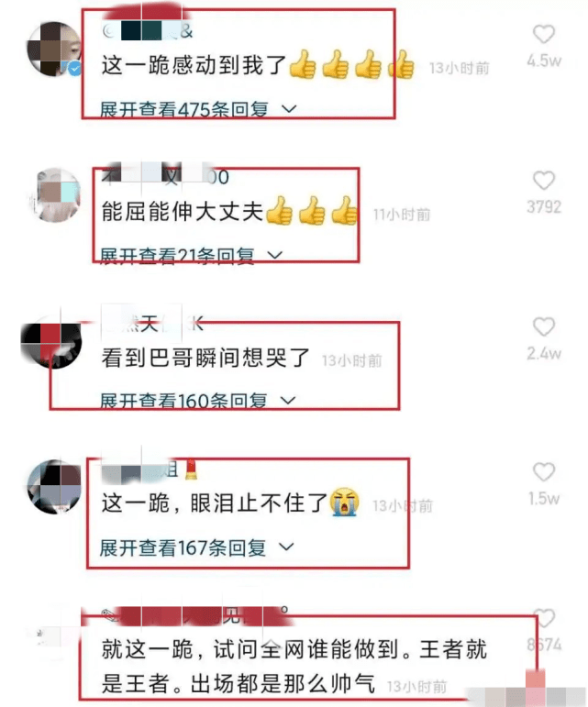
Task: Expand the 160 replies thread
Action: click(197, 401)
